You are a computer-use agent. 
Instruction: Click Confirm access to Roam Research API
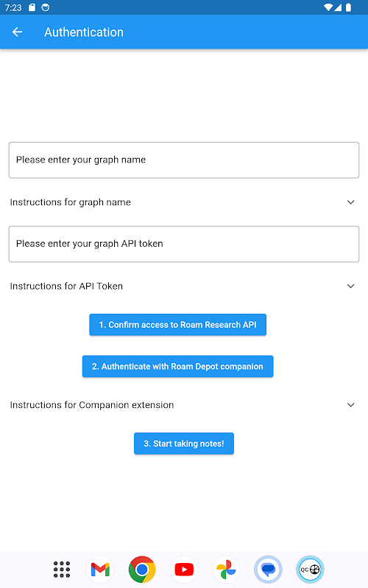[x=177, y=325]
